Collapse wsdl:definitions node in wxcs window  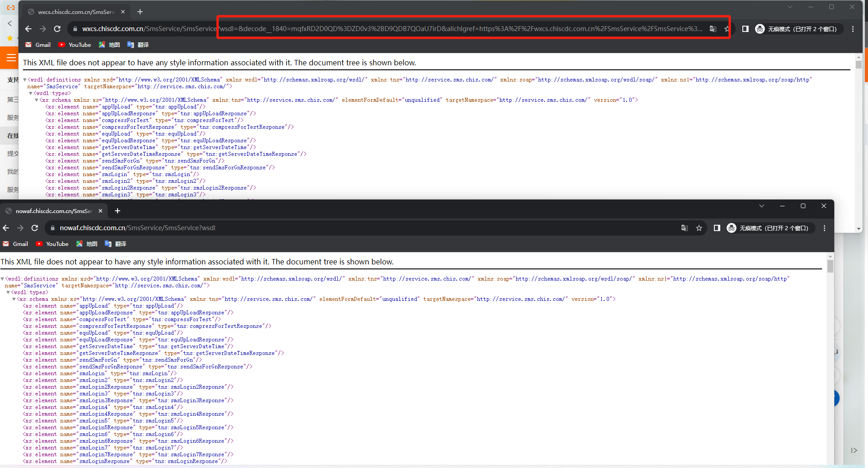click(25, 80)
